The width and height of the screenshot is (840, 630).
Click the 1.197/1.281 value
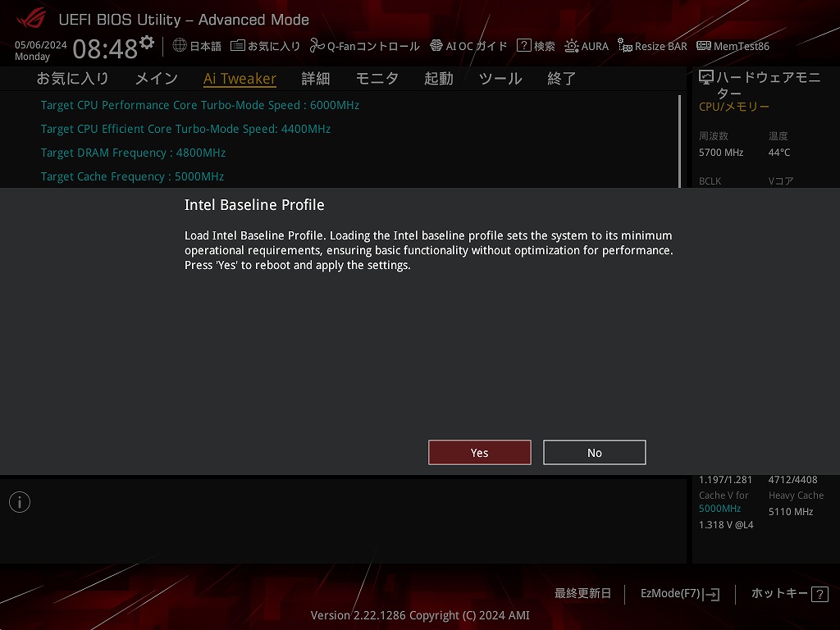pos(725,480)
